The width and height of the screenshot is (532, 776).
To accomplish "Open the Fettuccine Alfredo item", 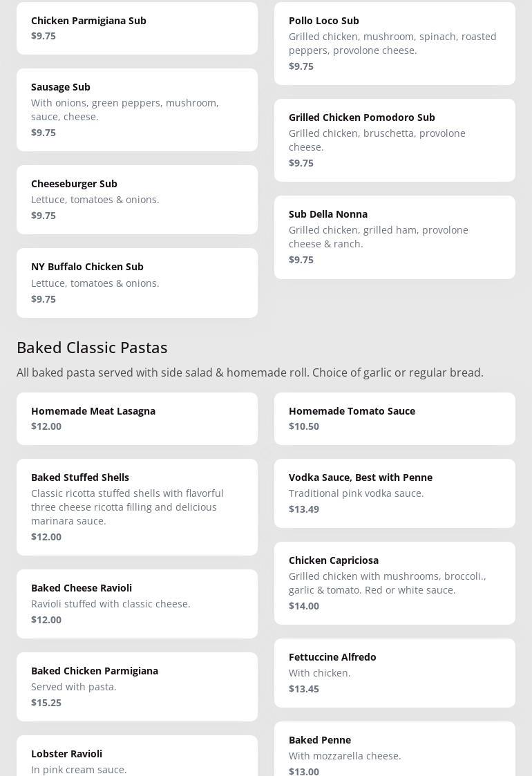I will click(x=395, y=672).
